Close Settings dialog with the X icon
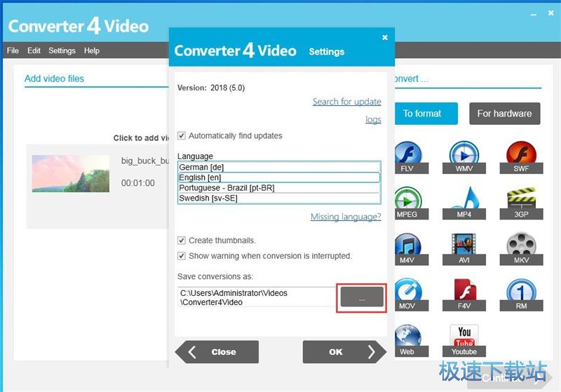The width and height of the screenshot is (561, 392). pos(385,37)
